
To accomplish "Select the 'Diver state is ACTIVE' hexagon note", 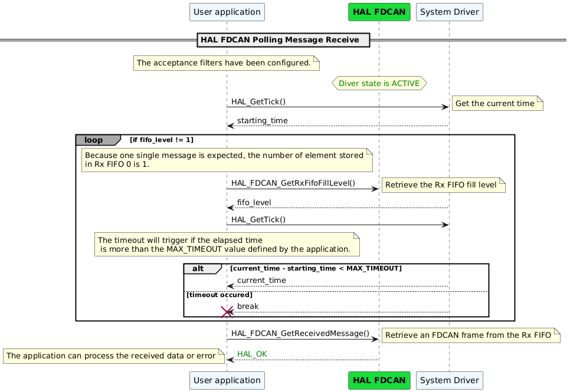I will pyautogui.click(x=379, y=83).
